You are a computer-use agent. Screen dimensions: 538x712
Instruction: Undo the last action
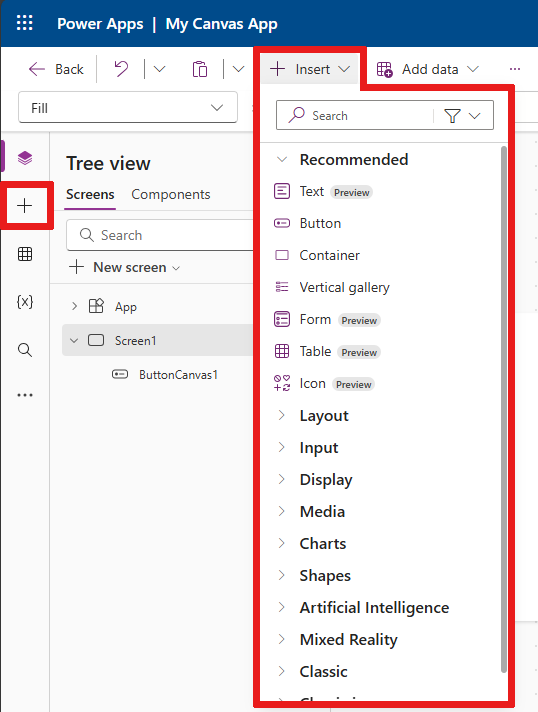121,69
